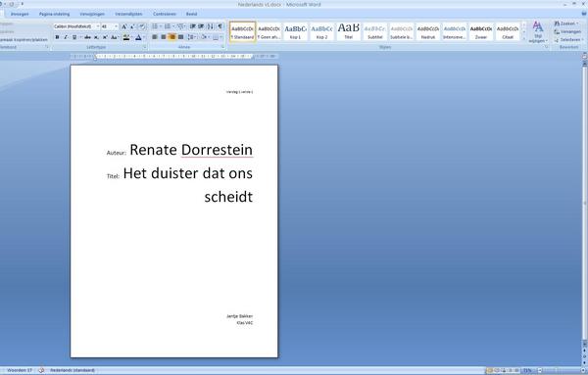This screenshot has width=588, height=375.
Task: Open Lettertype dialog launcher
Action: (x=145, y=47)
